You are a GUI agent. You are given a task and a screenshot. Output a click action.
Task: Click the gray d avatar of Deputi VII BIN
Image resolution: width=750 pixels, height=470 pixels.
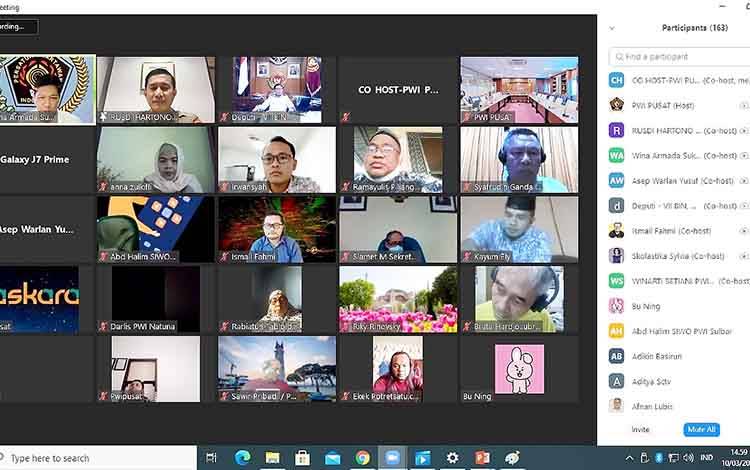(616, 206)
